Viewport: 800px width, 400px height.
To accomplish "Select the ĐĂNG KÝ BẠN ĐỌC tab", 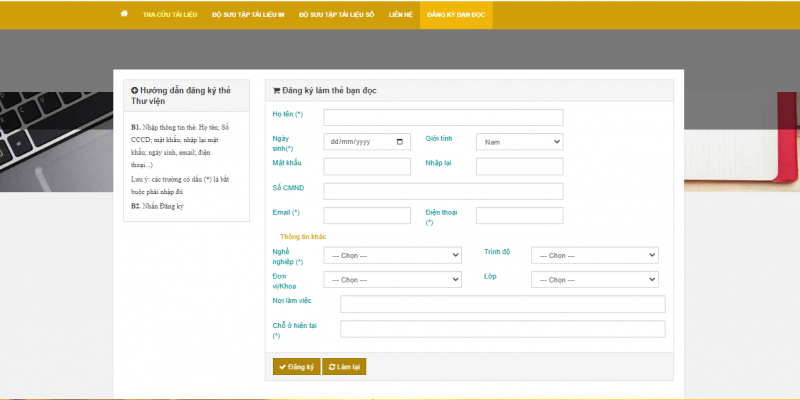I will click(456, 15).
